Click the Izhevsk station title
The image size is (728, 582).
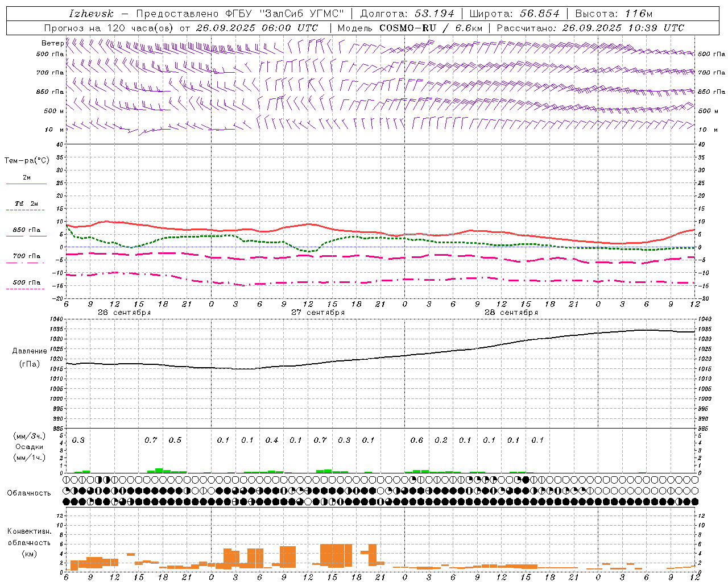coord(91,14)
